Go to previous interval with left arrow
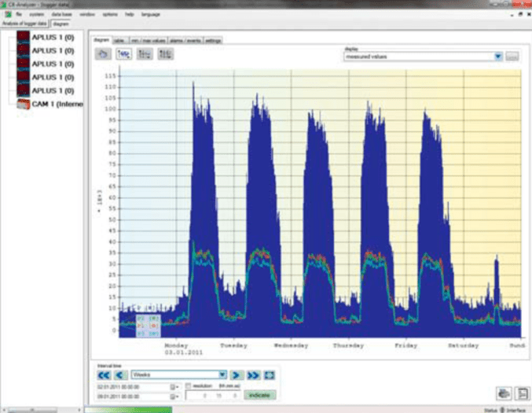 [120, 375]
